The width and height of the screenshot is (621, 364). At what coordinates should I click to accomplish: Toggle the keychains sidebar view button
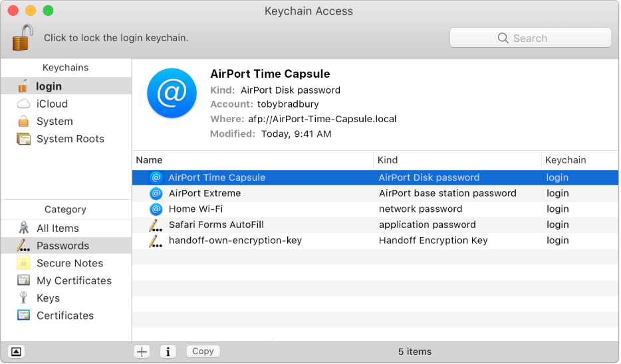[16, 351]
